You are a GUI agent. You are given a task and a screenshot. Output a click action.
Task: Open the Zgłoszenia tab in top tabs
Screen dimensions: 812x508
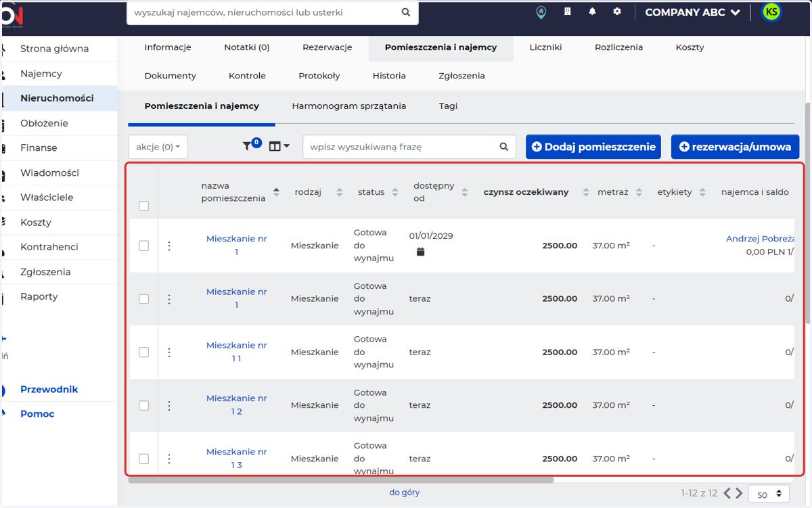[x=462, y=76]
